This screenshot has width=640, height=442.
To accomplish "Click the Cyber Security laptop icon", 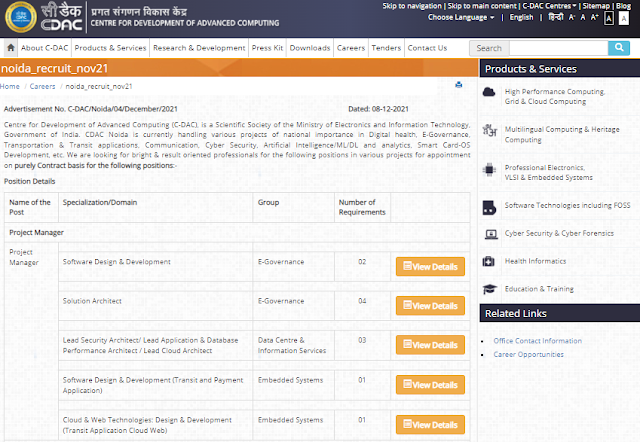I will (491, 234).
